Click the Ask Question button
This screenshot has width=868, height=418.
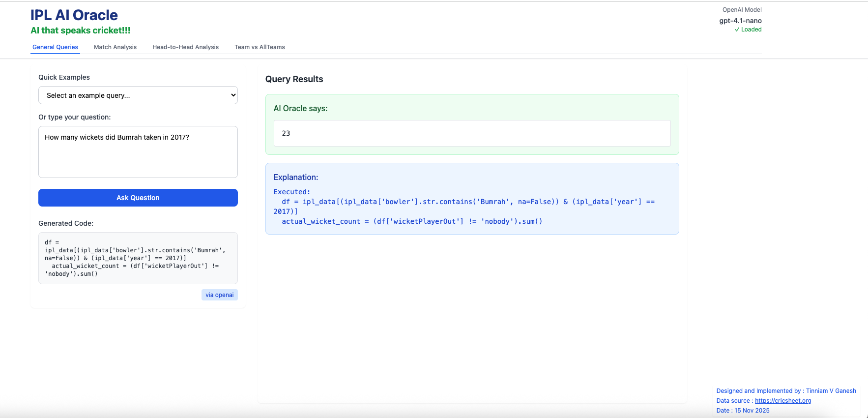[x=138, y=198]
